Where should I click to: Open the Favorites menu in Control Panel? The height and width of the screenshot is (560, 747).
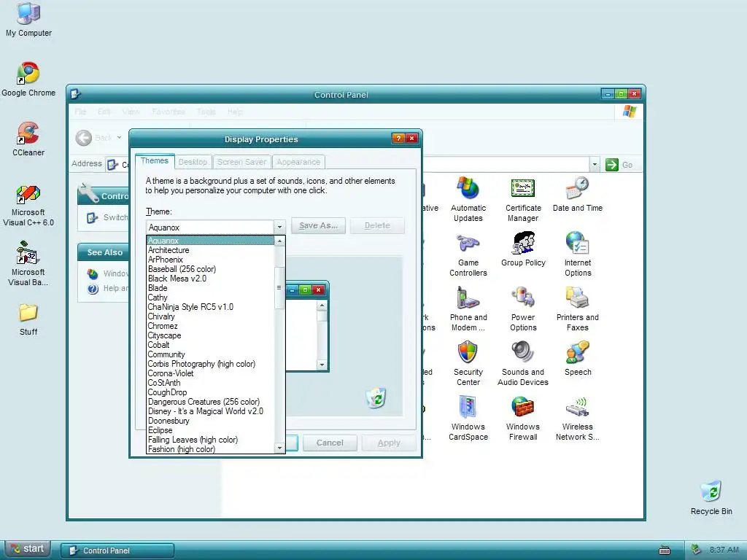point(169,112)
